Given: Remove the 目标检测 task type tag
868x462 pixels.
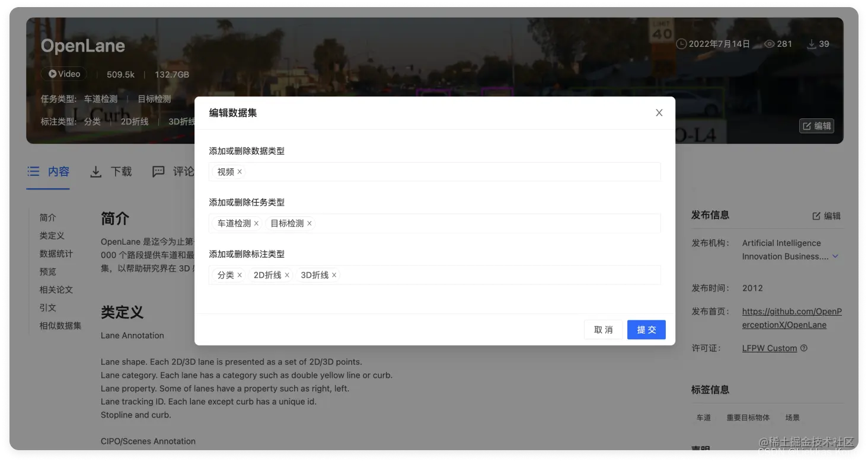Looking at the screenshot, I should tap(309, 223).
